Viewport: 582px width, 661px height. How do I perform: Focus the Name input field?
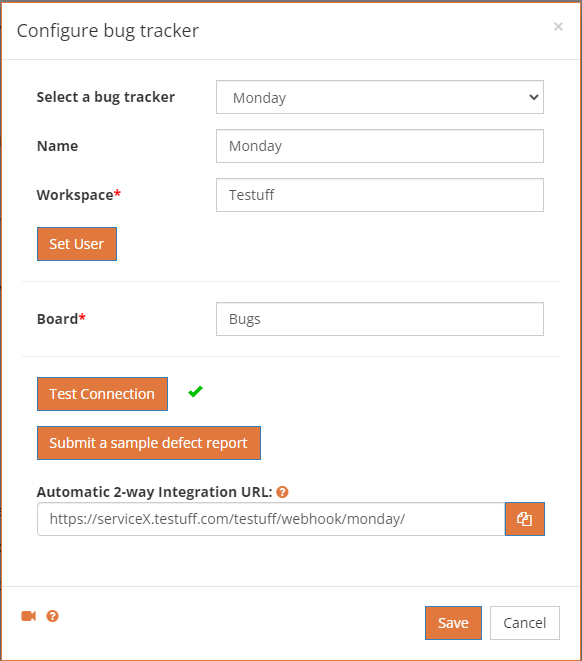click(x=380, y=146)
